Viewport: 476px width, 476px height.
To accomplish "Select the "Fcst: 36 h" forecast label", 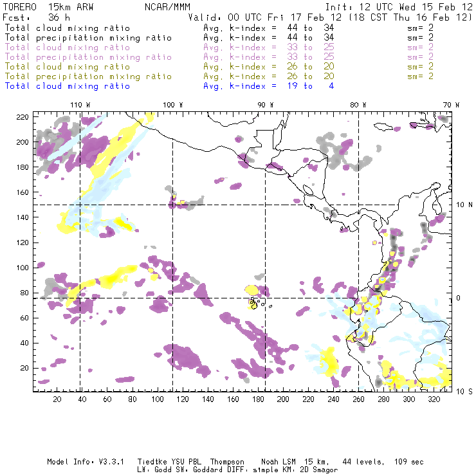I will (36, 17).
